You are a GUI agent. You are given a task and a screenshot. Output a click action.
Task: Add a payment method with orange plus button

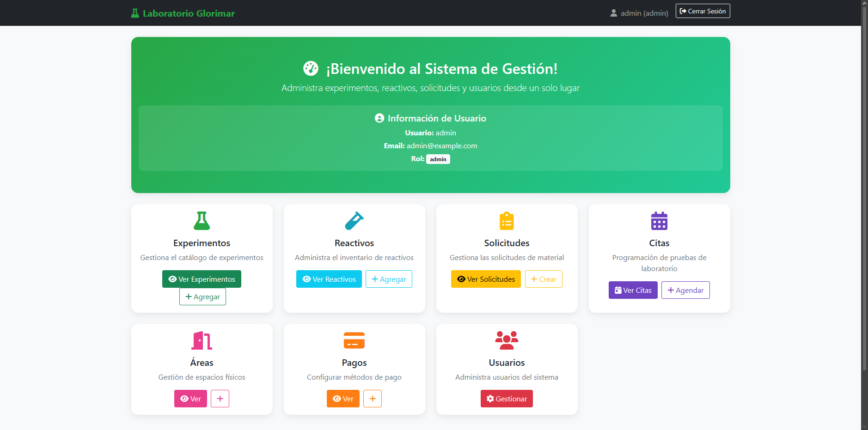(x=373, y=399)
